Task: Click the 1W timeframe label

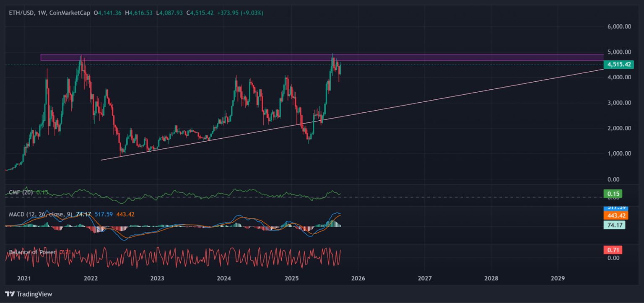Action: point(41,13)
